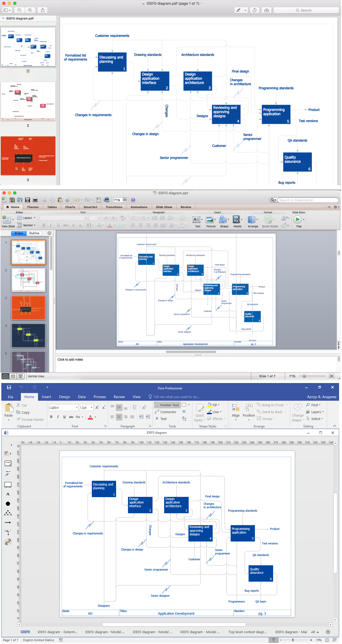The height and width of the screenshot is (644, 342).
Task: Open the Layout dropdown in PowerPoint
Action: (26, 218)
